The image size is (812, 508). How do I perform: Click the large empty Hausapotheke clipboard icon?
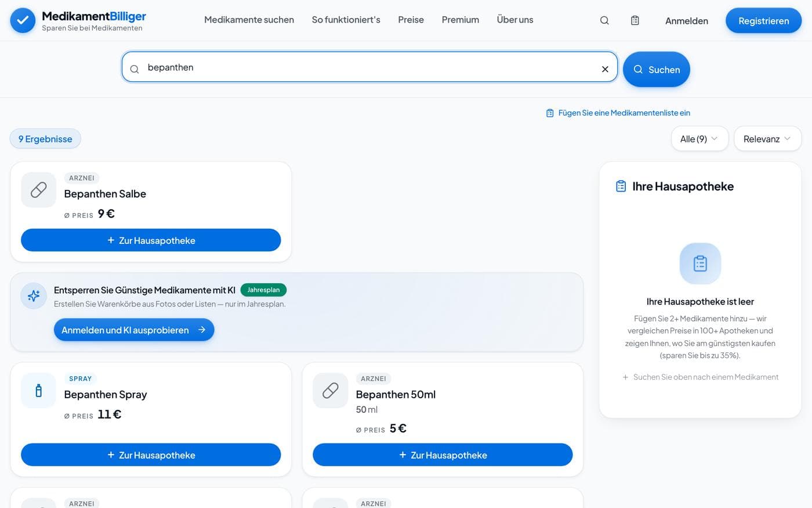tap(700, 264)
